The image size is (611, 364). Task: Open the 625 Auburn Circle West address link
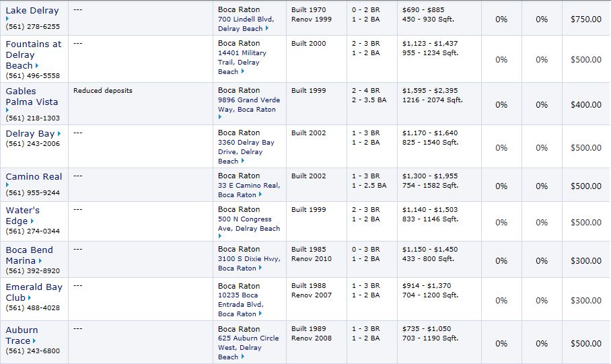click(248, 347)
